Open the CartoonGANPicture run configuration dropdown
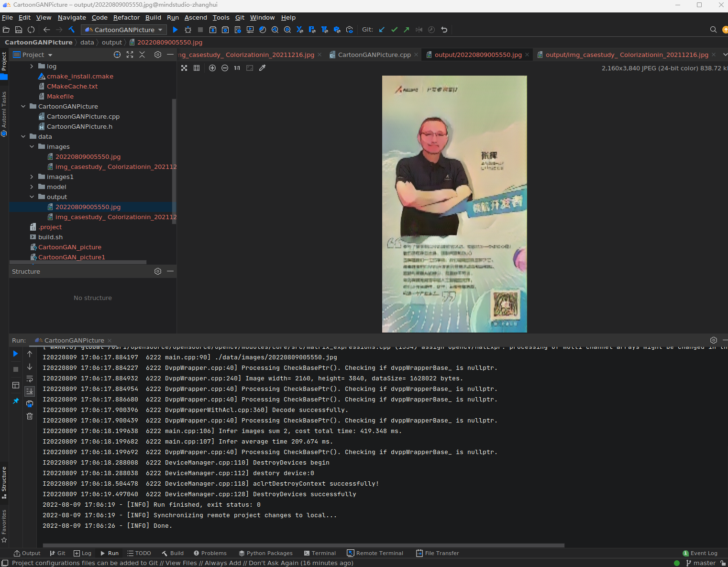This screenshot has height=567, width=728. (124, 30)
